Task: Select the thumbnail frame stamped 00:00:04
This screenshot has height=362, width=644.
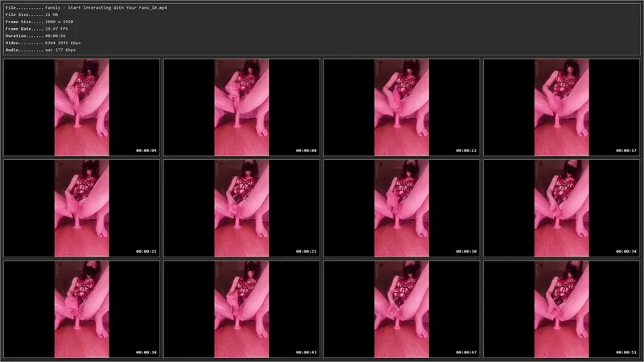Action: (x=82, y=107)
